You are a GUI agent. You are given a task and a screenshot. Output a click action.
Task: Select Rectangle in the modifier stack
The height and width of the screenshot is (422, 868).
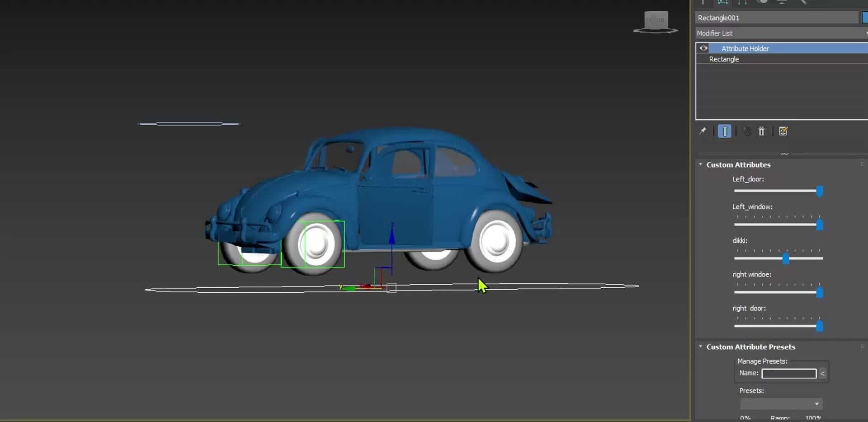724,59
